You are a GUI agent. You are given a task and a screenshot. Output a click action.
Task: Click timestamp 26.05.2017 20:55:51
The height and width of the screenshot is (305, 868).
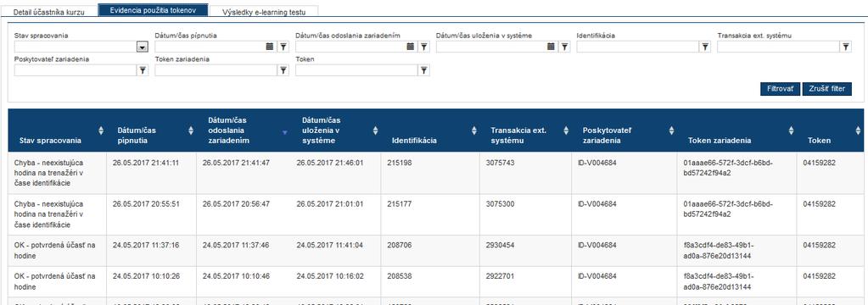[146, 204]
